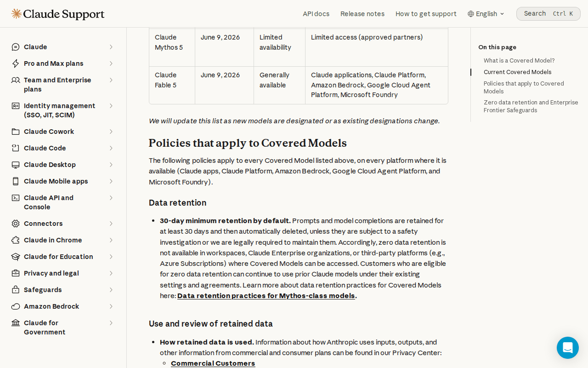Click the Claude Mobile apps phone icon
The width and height of the screenshot is (588, 368).
click(x=16, y=181)
